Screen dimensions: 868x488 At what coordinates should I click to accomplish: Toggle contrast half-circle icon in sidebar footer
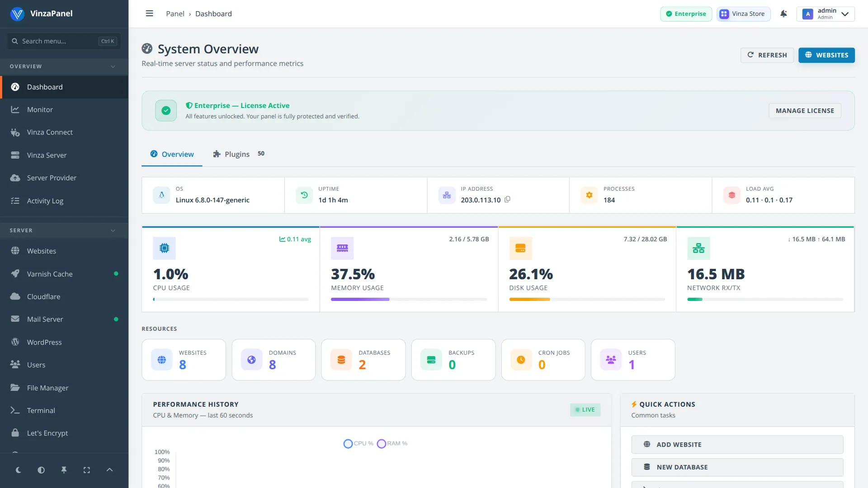click(41, 470)
